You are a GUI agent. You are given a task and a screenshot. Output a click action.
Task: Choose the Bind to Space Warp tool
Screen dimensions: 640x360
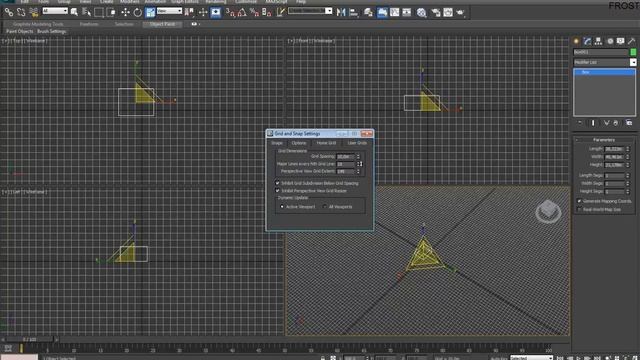point(34,12)
